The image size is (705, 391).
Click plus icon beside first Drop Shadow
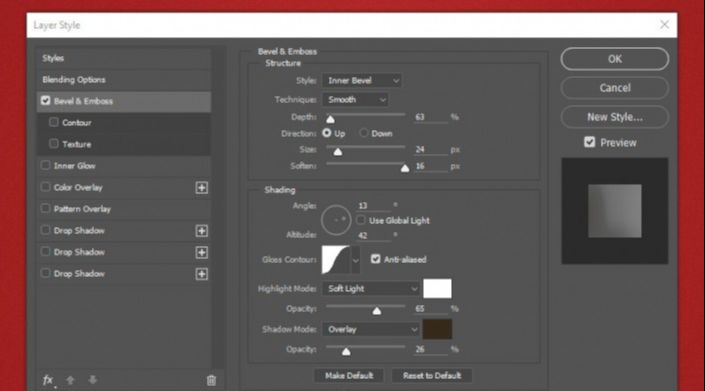(x=201, y=231)
